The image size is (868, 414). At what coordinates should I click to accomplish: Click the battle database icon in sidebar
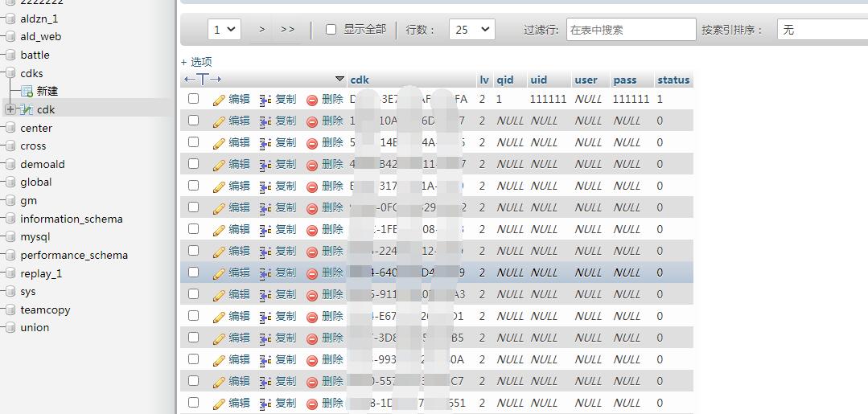click(x=10, y=55)
